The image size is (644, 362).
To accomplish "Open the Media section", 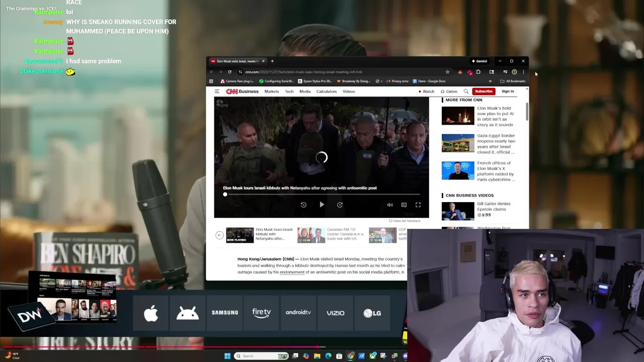I will click(x=305, y=92).
